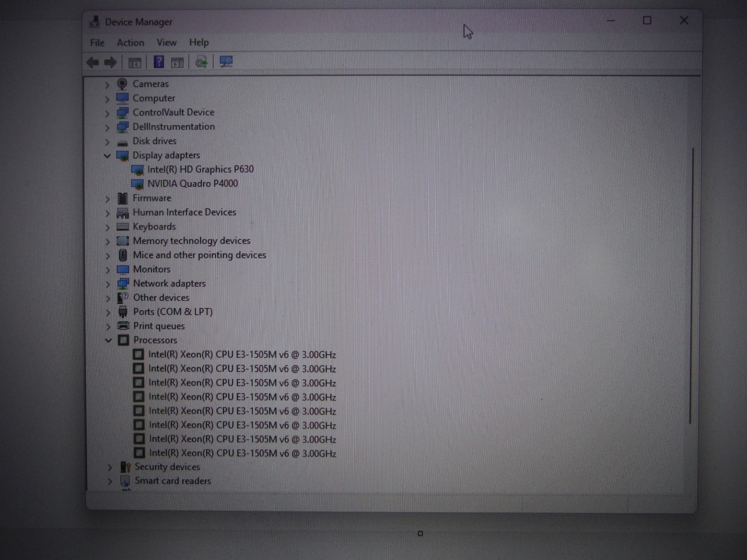Click the Memory technology devices icon
Image resolution: width=747 pixels, height=560 pixels.
(x=123, y=241)
